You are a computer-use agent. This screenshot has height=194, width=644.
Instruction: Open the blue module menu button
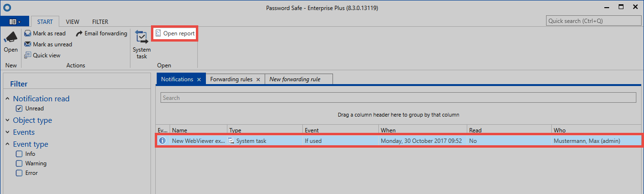click(15, 22)
